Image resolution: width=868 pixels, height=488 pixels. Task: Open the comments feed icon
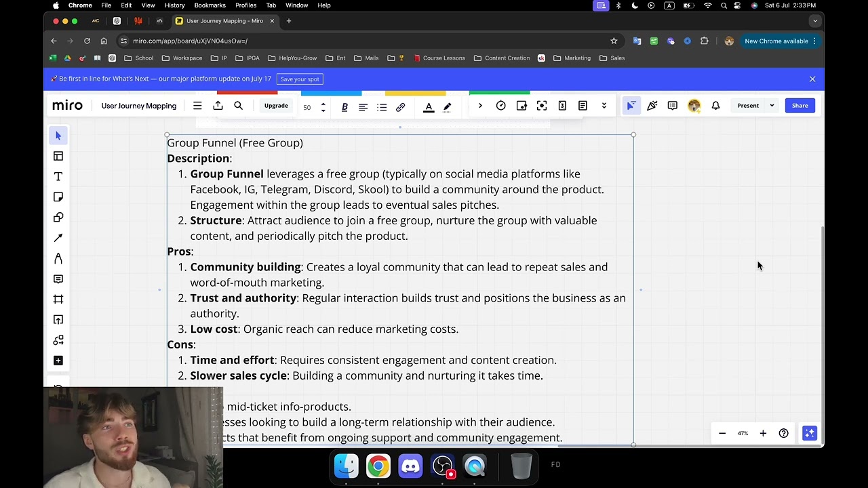(x=673, y=106)
